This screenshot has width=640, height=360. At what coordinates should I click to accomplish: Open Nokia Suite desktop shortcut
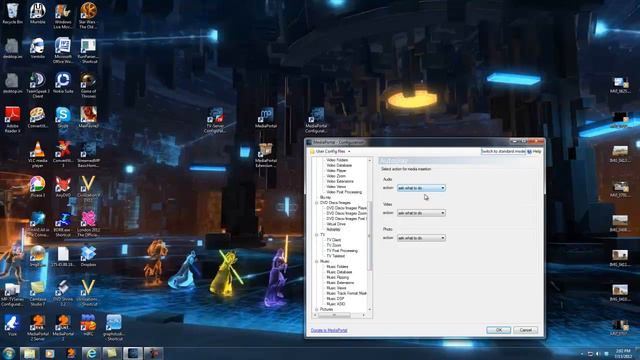tap(63, 83)
